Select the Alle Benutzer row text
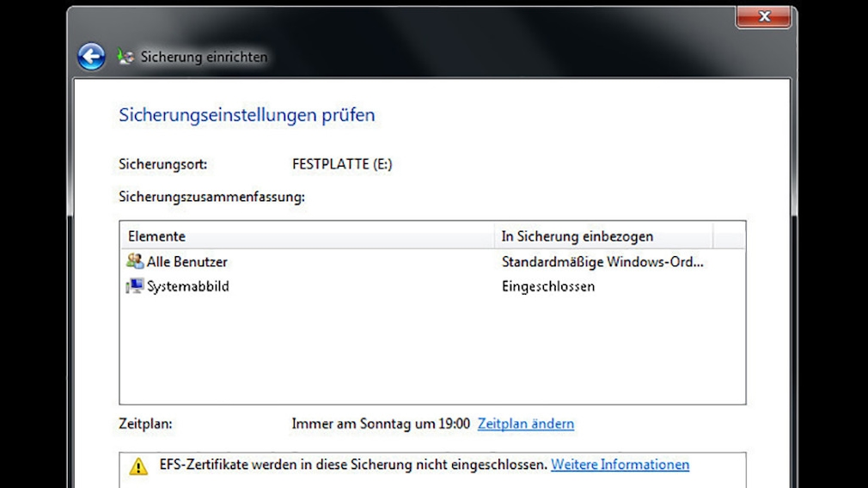The height and width of the screenshot is (488, 868). click(187, 262)
